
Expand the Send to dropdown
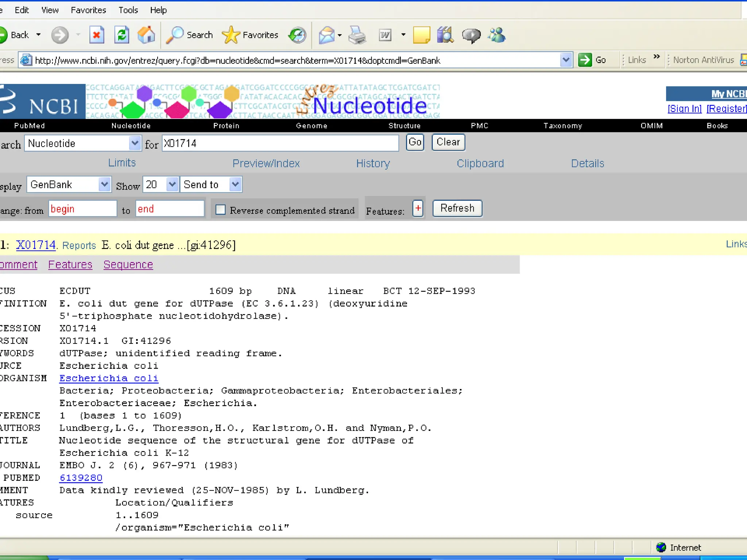point(235,184)
